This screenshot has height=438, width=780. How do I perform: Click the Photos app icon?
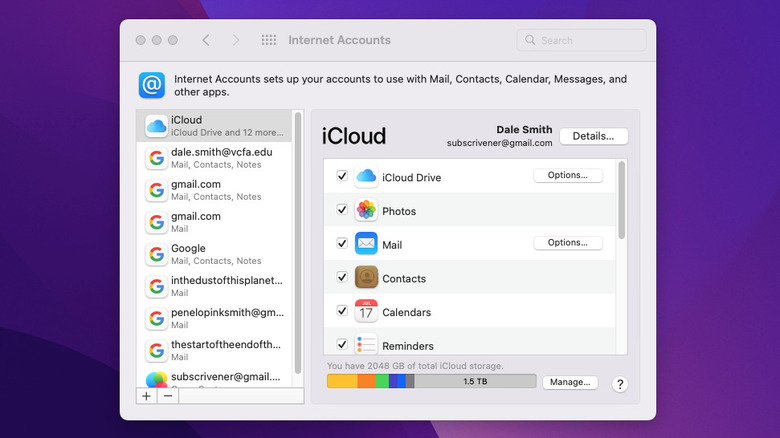[366, 211]
